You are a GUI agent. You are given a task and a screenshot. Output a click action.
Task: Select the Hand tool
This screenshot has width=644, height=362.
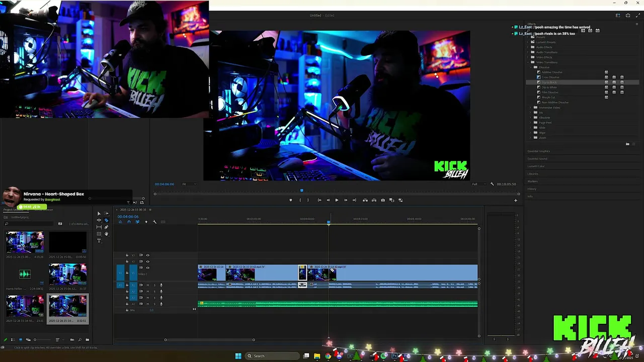(106, 234)
